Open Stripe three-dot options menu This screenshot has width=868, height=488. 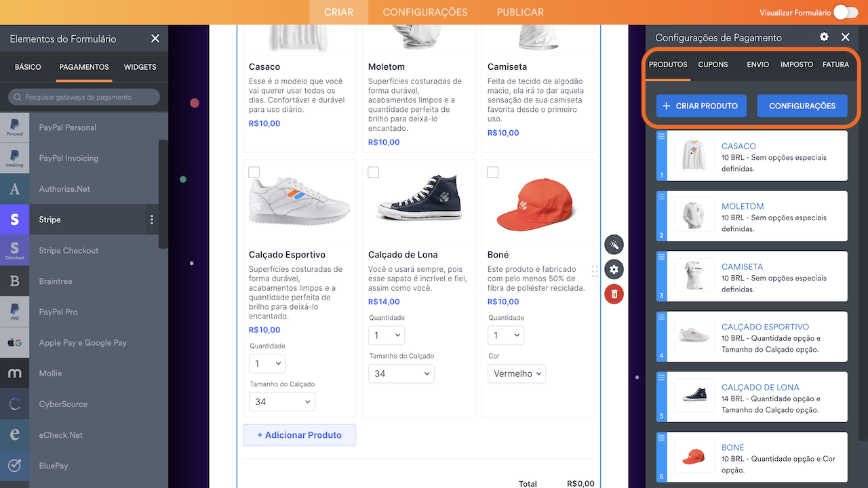point(152,220)
